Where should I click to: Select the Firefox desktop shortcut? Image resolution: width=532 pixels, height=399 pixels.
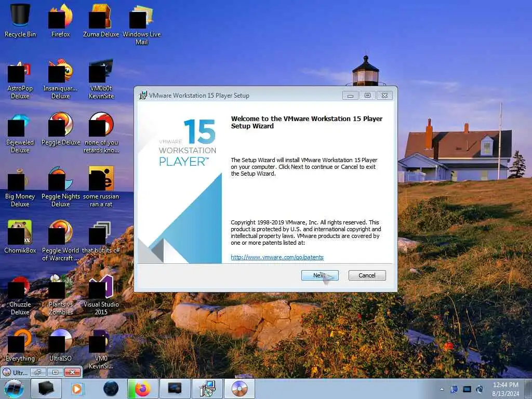coord(61,20)
